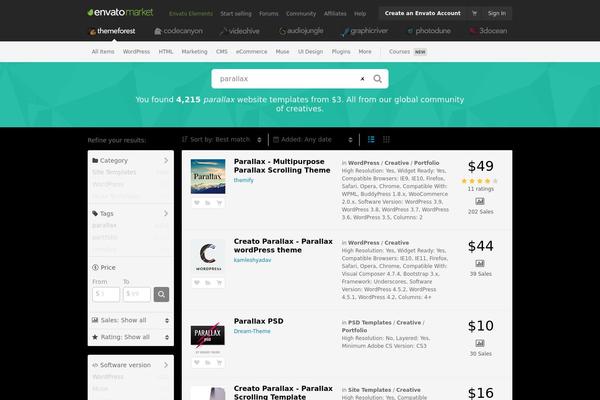
Task: Open Parallax PSD dark thumbnail
Action: pyautogui.click(x=208, y=336)
